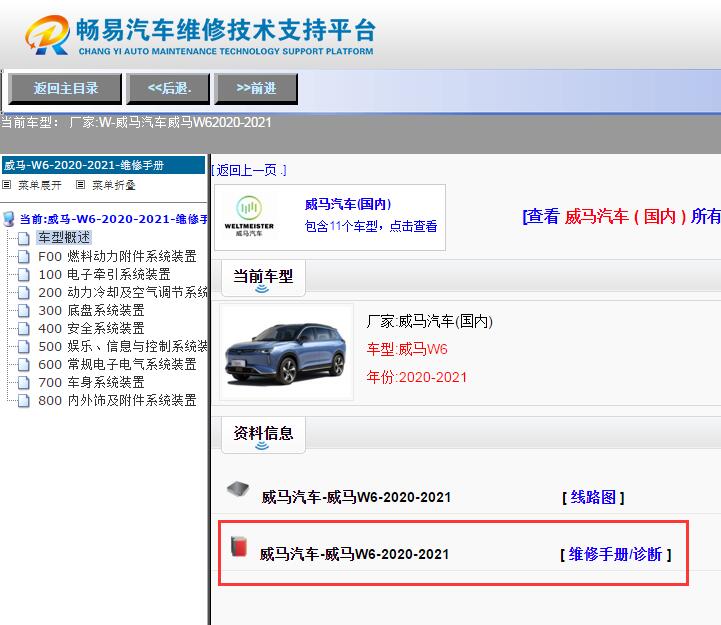Click the page icon beside 100 电子牵引
Viewport: 721px width, 625px height.
point(23,275)
